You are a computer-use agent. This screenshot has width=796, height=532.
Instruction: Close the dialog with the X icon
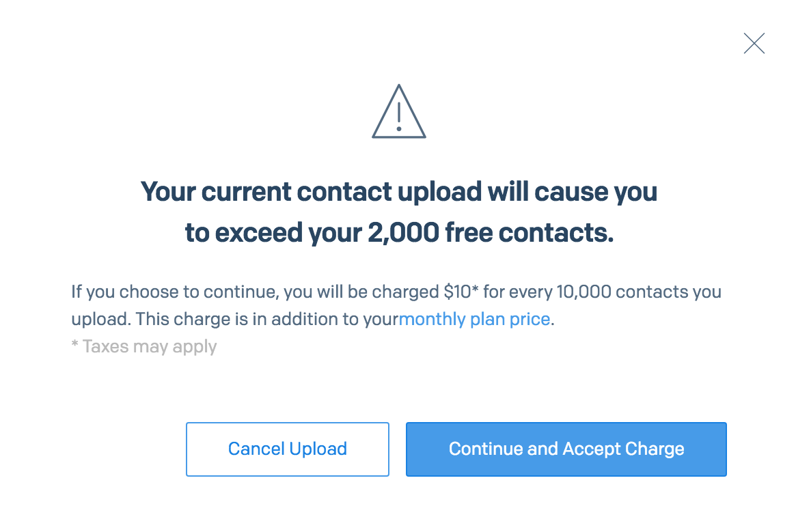click(754, 44)
